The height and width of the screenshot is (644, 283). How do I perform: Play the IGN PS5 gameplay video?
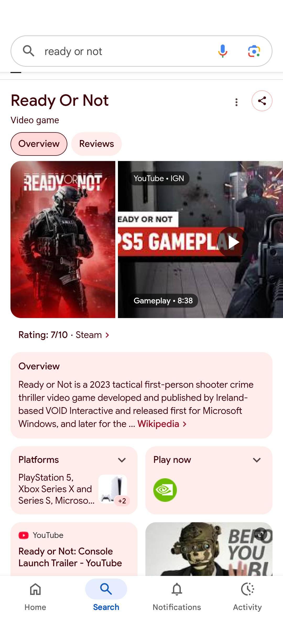pos(232,242)
